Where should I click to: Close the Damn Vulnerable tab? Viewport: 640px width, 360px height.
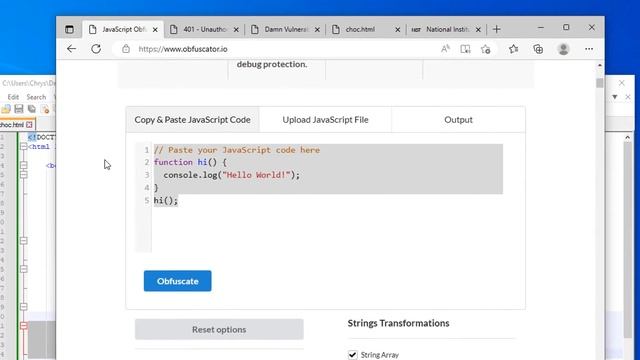click(x=317, y=29)
